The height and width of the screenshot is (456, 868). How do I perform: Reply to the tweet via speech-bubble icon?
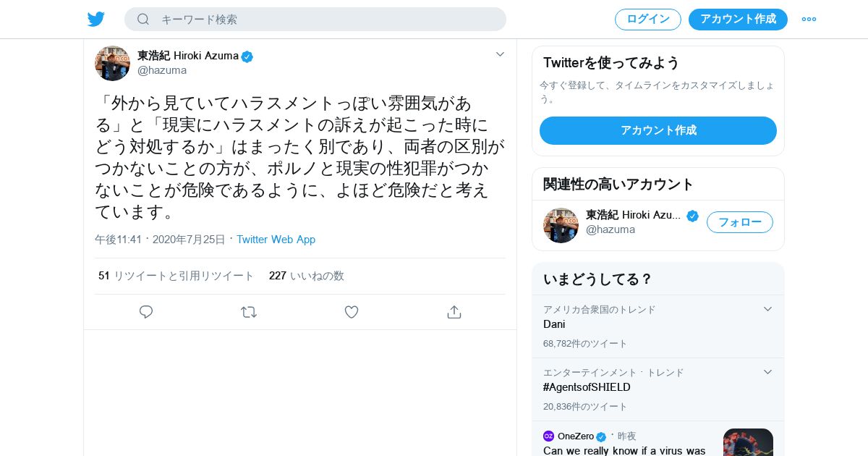click(146, 312)
